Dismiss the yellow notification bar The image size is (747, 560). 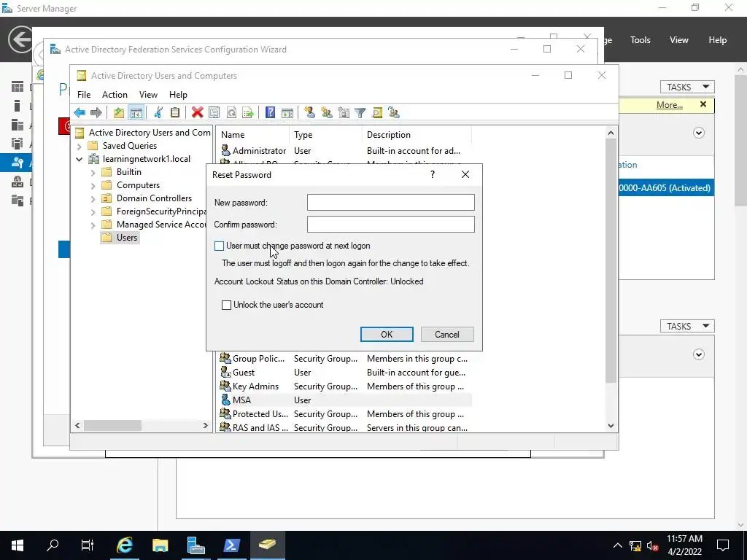[x=703, y=104]
